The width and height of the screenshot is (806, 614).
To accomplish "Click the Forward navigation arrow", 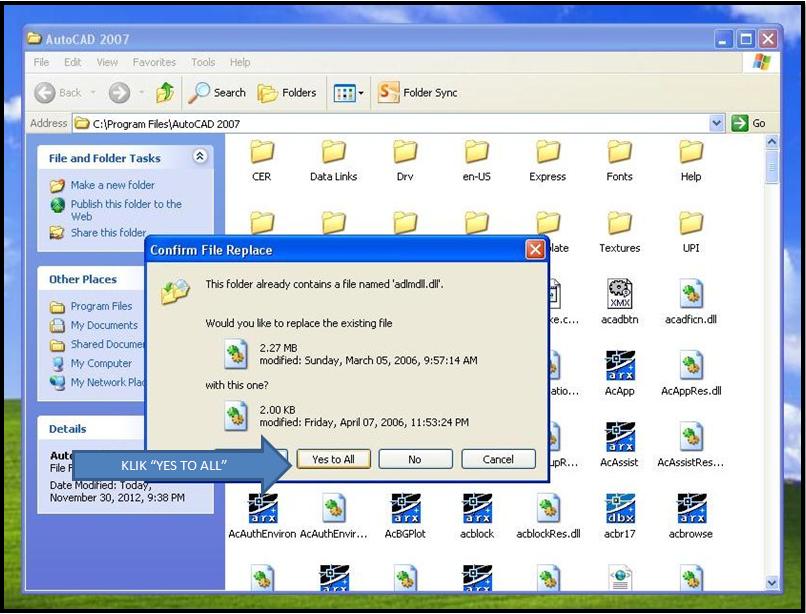I will (x=119, y=93).
